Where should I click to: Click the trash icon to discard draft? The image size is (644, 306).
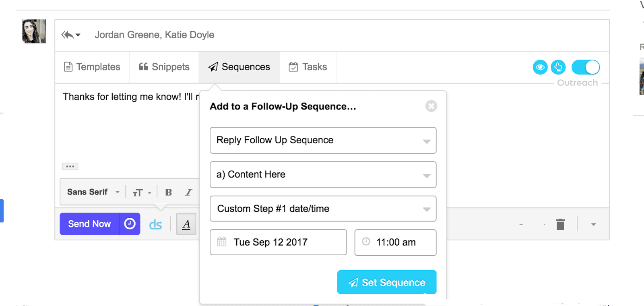(560, 224)
